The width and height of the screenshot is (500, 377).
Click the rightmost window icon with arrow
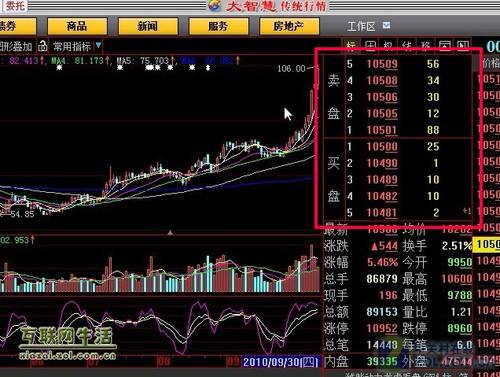click(463, 46)
